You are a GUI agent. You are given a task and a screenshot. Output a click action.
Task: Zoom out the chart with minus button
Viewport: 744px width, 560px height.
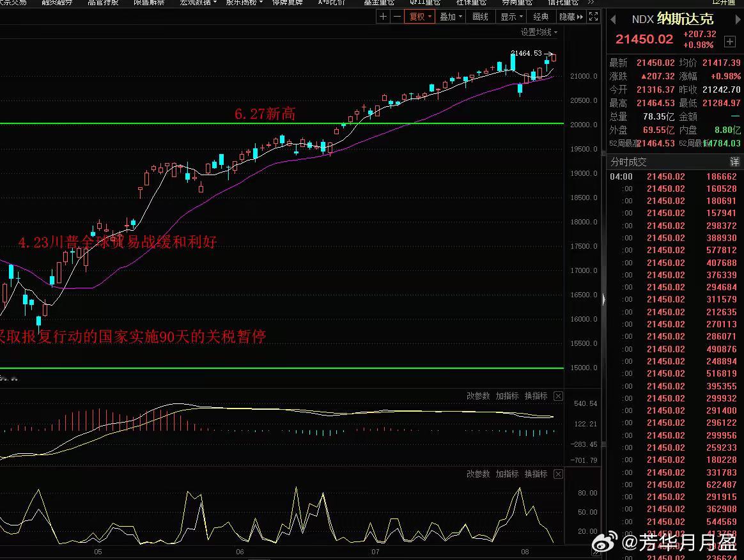click(397, 17)
